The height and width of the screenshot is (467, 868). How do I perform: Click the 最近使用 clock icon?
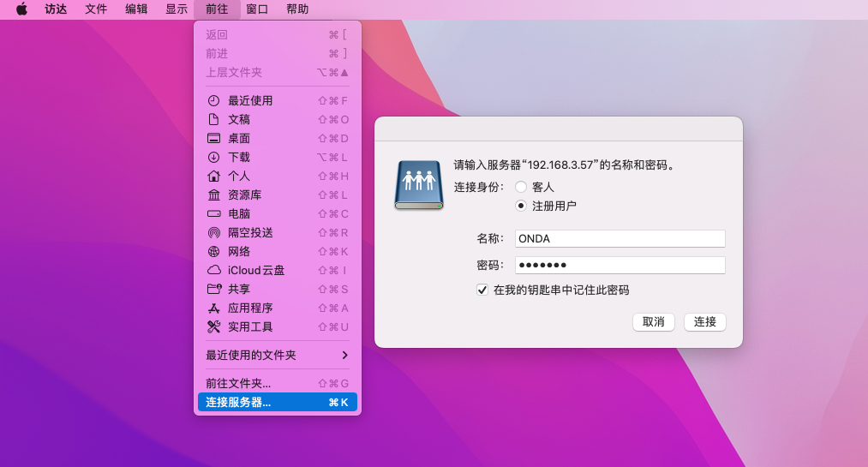click(213, 101)
